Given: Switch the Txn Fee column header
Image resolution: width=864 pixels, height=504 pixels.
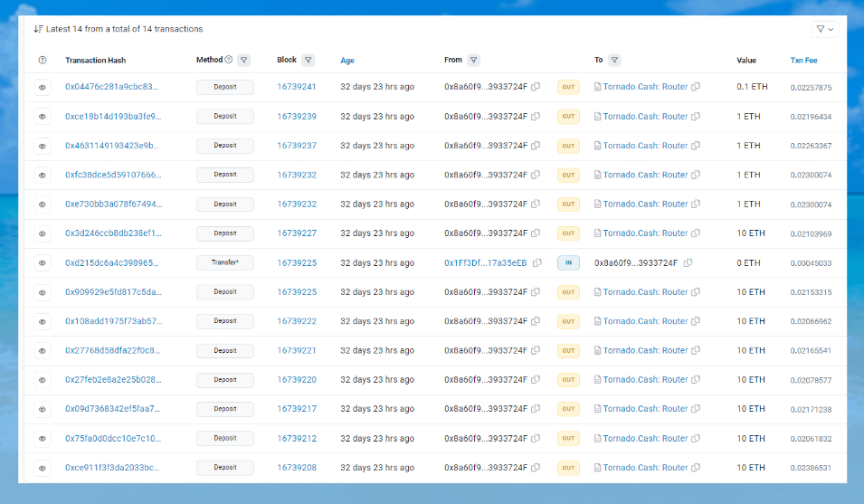Looking at the screenshot, I should click(x=803, y=61).
